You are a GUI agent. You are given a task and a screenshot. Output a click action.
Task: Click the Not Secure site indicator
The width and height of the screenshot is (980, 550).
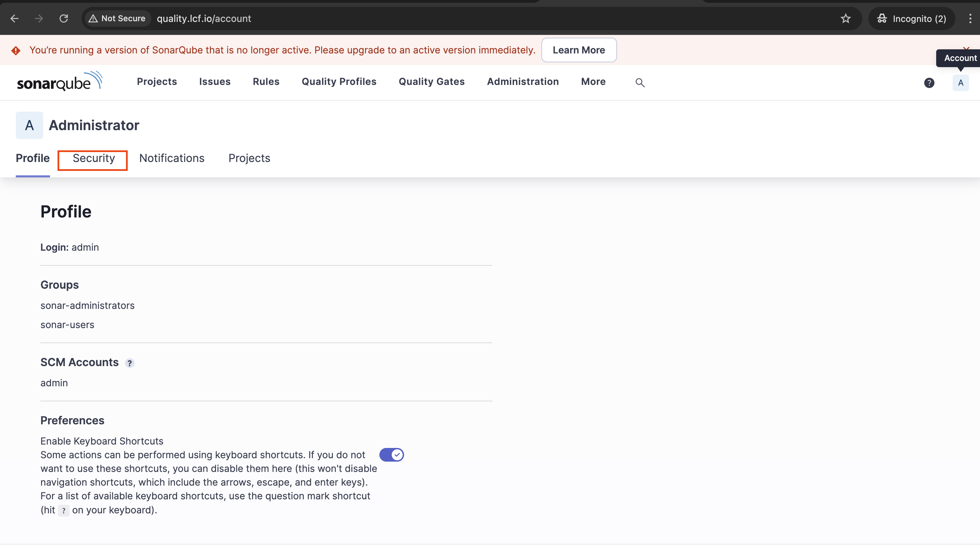[117, 18]
